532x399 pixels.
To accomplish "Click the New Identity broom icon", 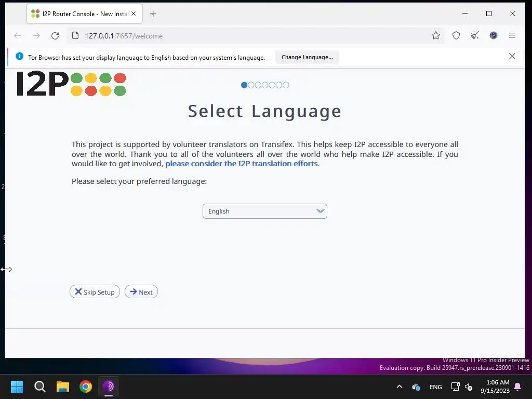I will click(x=475, y=35).
